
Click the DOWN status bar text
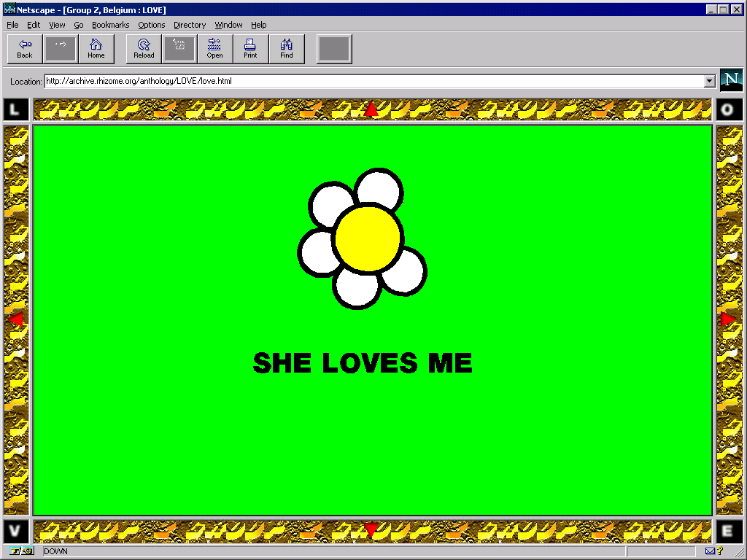pyautogui.click(x=55, y=551)
